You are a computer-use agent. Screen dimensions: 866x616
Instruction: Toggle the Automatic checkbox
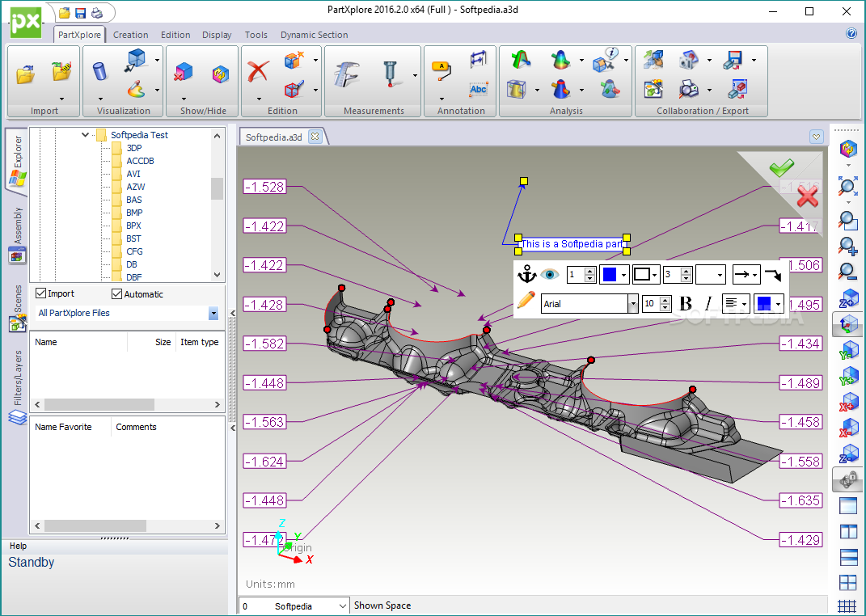[116, 293]
